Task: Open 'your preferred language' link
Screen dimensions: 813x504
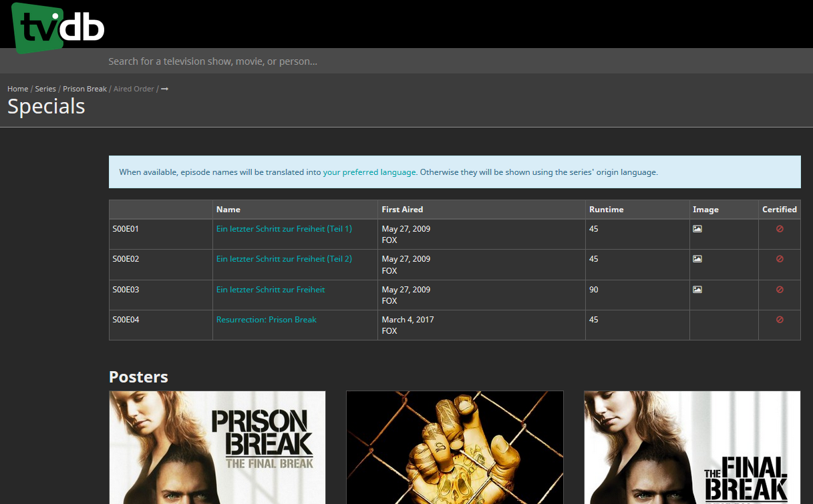Action: [x=369, y=172]
